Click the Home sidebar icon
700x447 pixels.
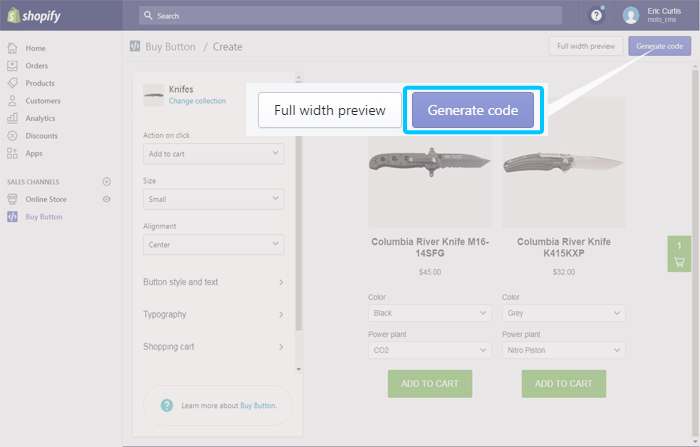coord(12,48)
